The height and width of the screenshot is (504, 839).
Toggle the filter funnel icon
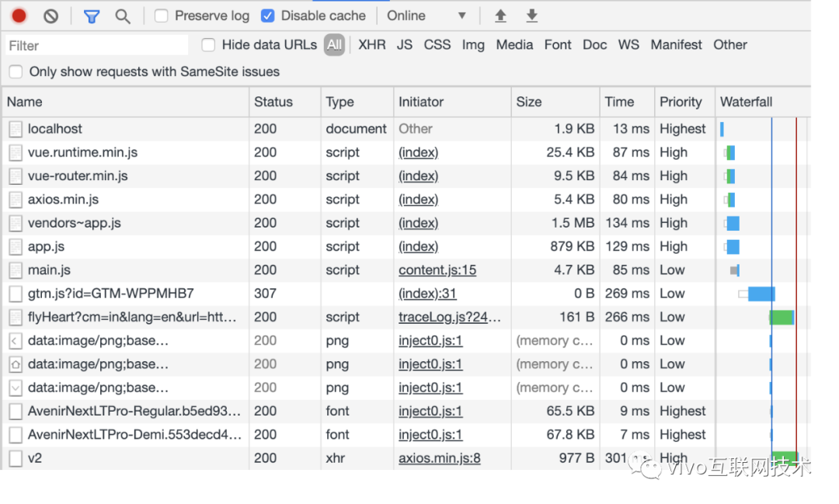coord(92,16)
